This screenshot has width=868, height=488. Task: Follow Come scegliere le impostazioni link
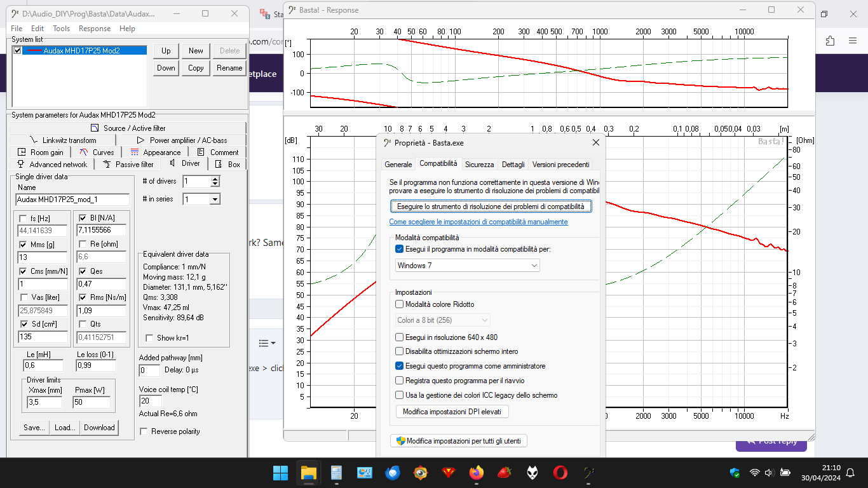tap(478, 222)
